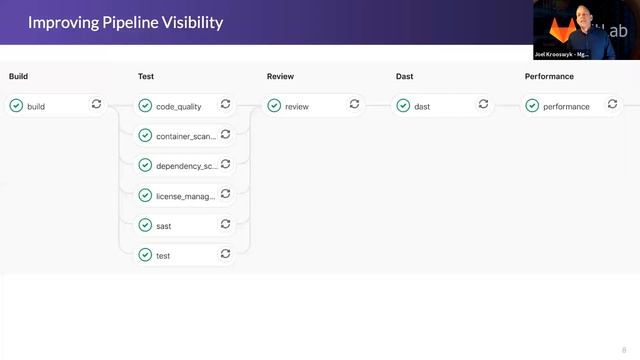
Task: Click the license_manag passed status icon
Action: pyautogui.click(x=145, y=196)
